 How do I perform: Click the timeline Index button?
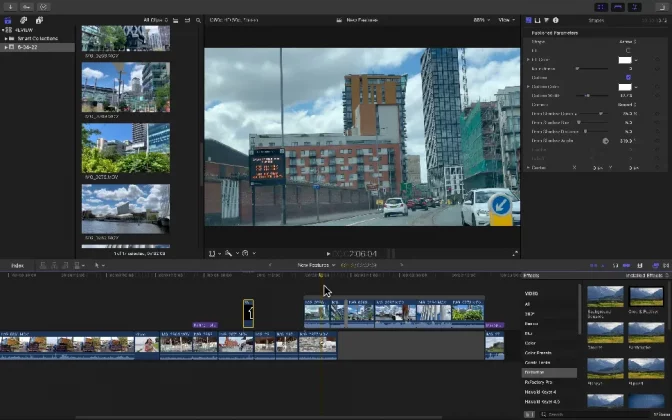pyautogui.click(x=17, y=265)
